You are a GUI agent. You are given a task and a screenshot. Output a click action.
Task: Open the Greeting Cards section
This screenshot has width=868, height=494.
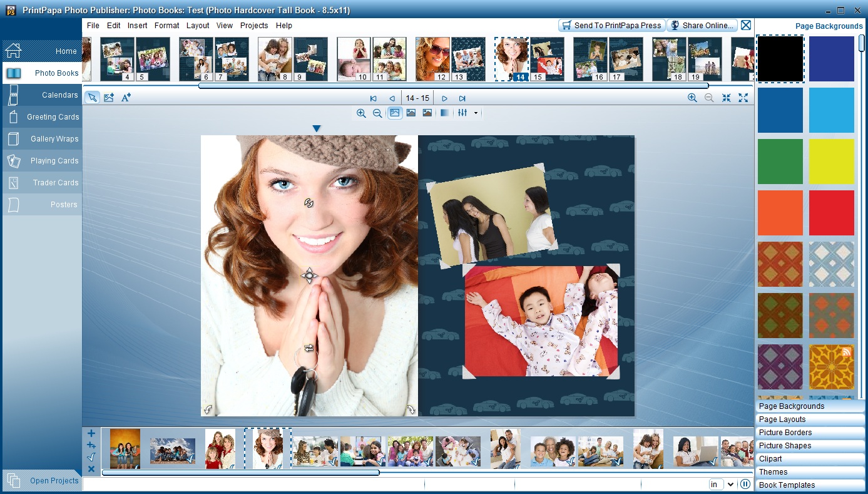[41, 116]
